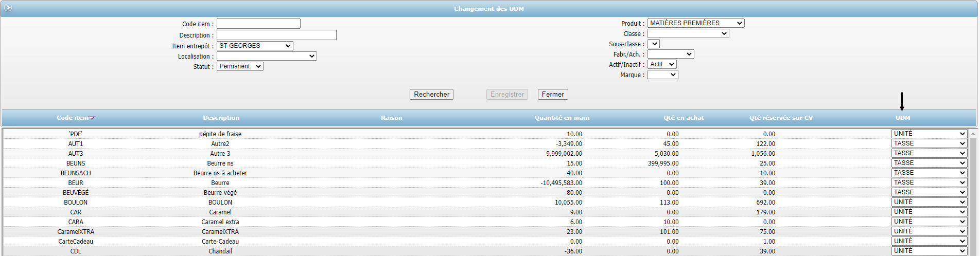Open UDM dropdown for BEUVÉGÉ row

(929, 192)
